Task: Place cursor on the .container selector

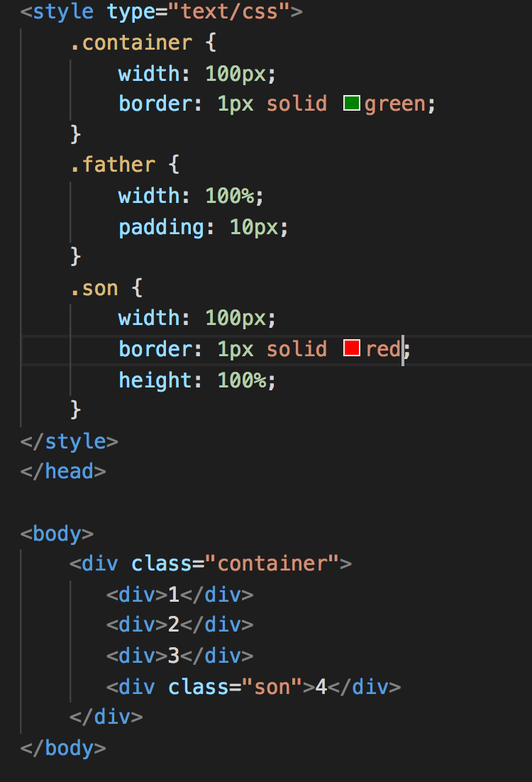Action: coord(131,43)
